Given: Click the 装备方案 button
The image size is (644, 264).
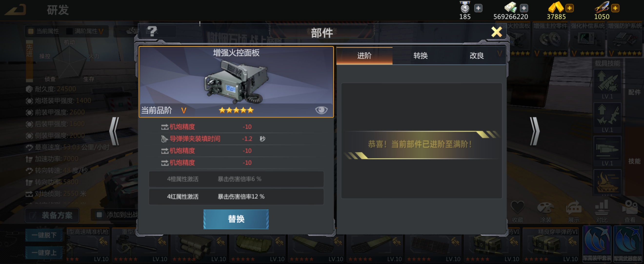Looking at the screenshot, I should pyautogui.click(x=52, y=215).
